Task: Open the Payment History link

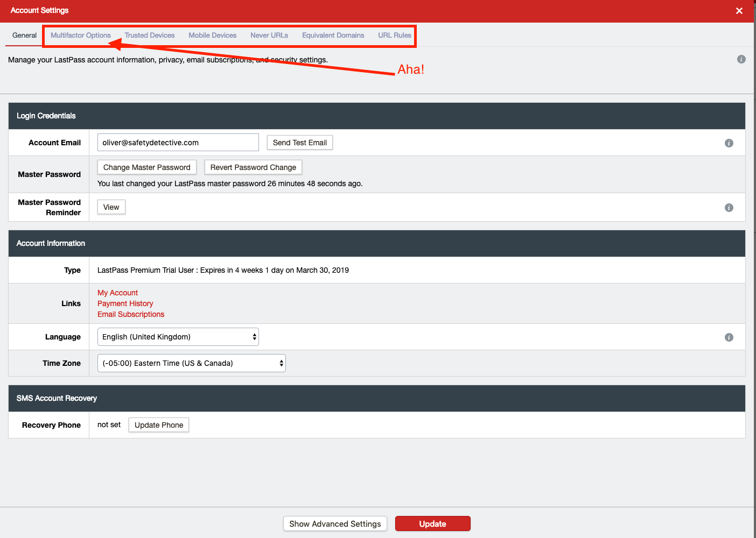Action: point(125,303)
